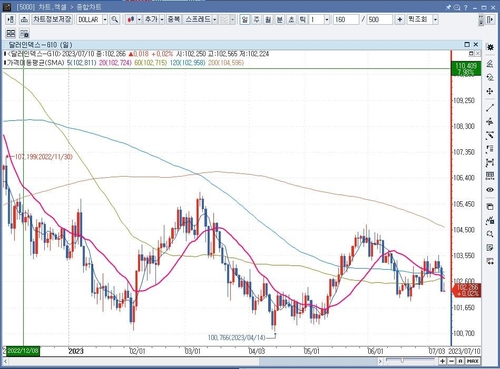Click the 중복 button
Image resolution: width=500 pixels, height=369 pixels.
174,19
